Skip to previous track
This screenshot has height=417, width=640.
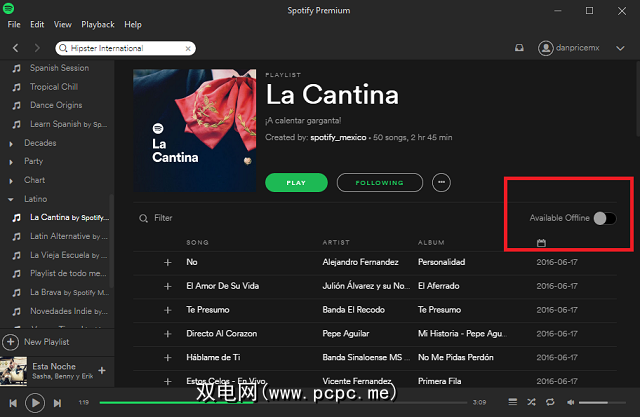tap(13, 403)
